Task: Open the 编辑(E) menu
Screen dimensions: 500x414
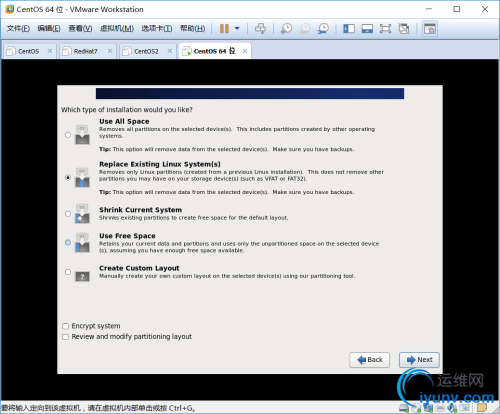Action: click(49, 28)
